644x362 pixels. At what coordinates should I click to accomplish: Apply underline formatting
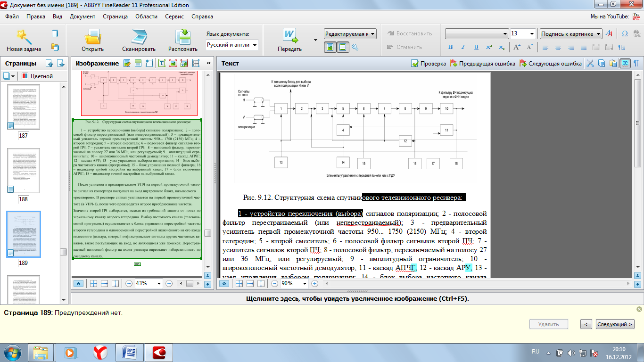476,47
